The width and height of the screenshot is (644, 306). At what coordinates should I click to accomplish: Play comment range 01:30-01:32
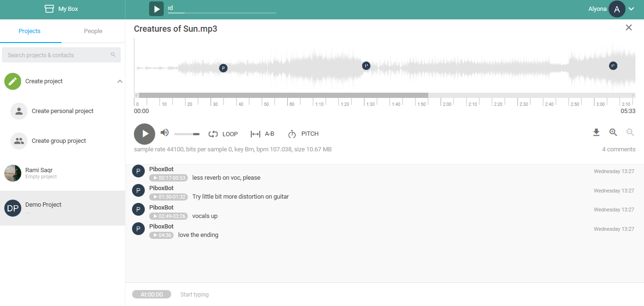click(x=168, y=197)
